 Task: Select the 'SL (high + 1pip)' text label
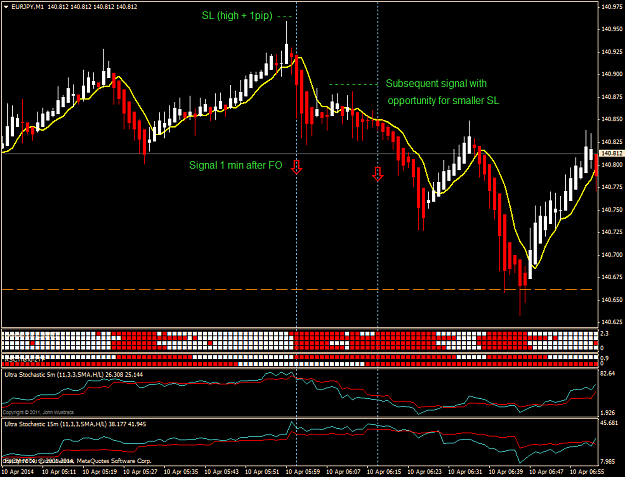click(237, 16)
